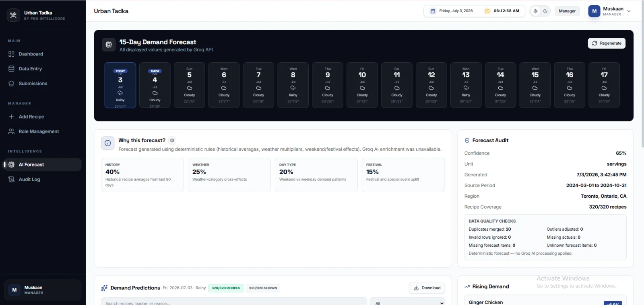This screenshot has width=644, height=305.
Task: Select AI Forecast in sidebar
Action: click(x=43, y=164)
